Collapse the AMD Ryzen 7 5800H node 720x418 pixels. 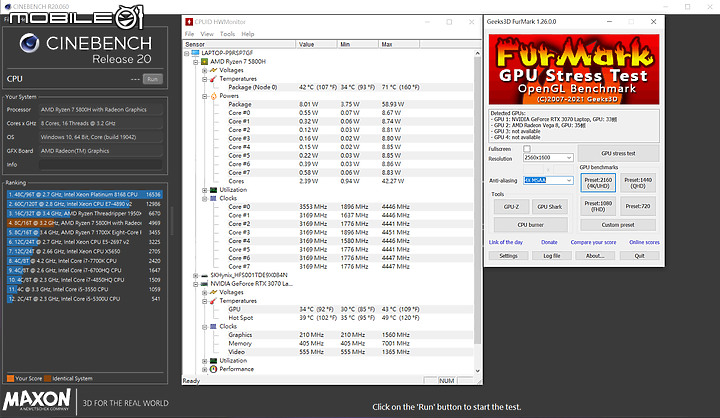tap(196, 62)
